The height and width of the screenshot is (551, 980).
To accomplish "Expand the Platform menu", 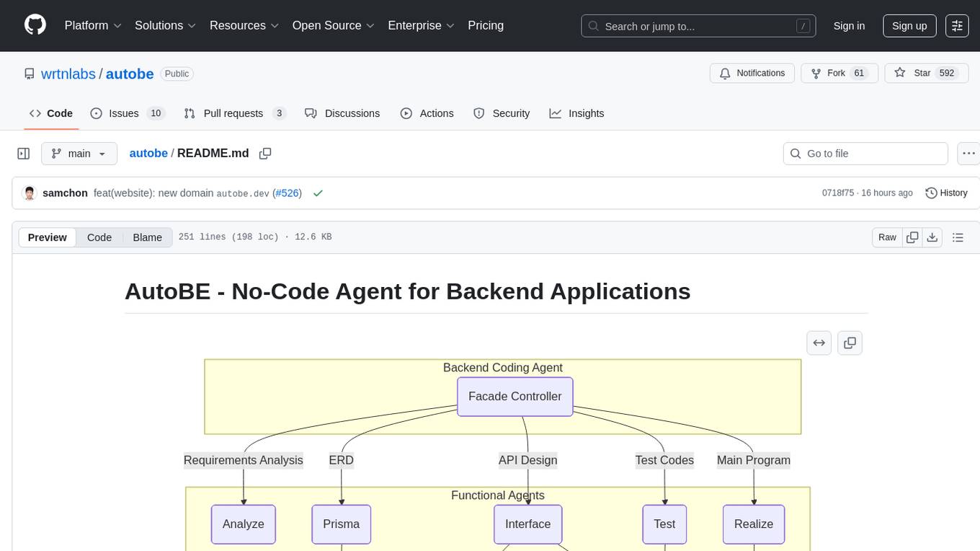I will (93, 25).
